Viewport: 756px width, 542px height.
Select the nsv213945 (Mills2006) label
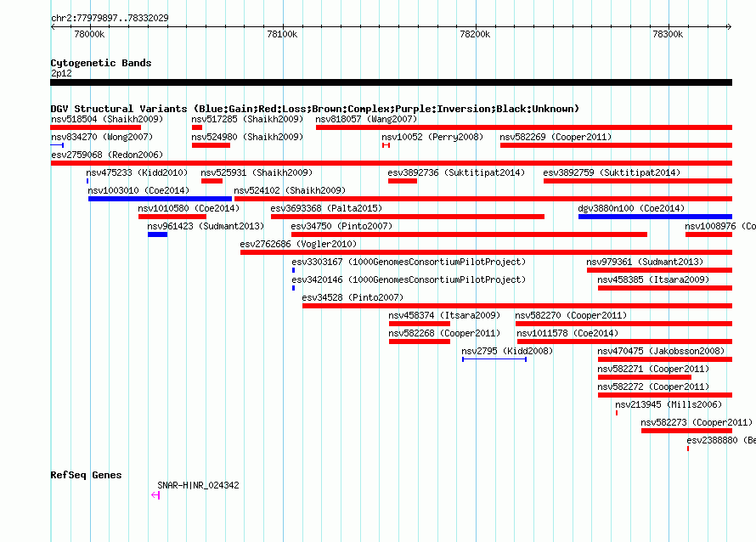[x=669, y=404]
